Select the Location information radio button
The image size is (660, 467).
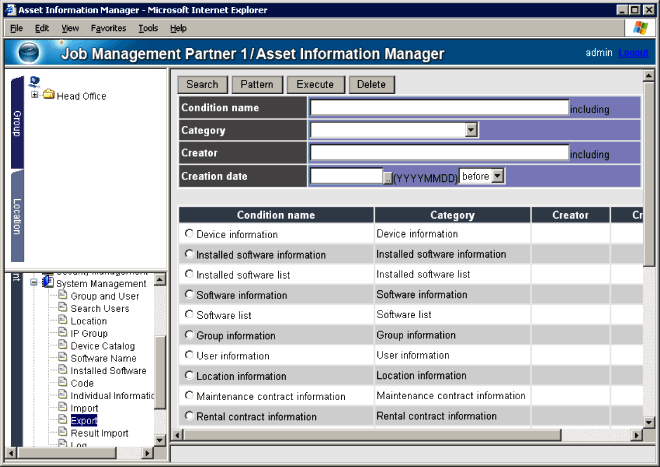[x=188, y=376]
